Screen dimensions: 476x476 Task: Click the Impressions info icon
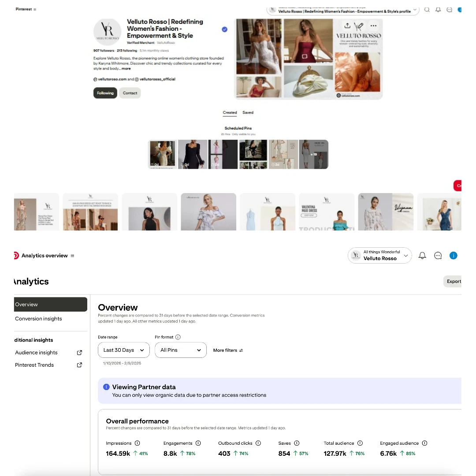[x=137, y=443]
